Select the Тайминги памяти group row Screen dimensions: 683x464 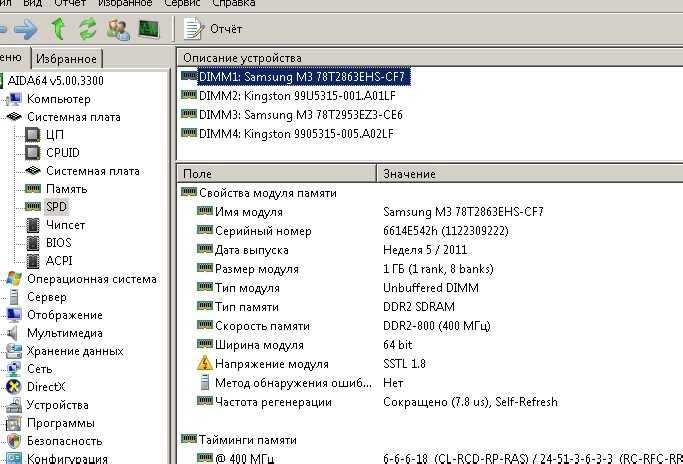247,440
